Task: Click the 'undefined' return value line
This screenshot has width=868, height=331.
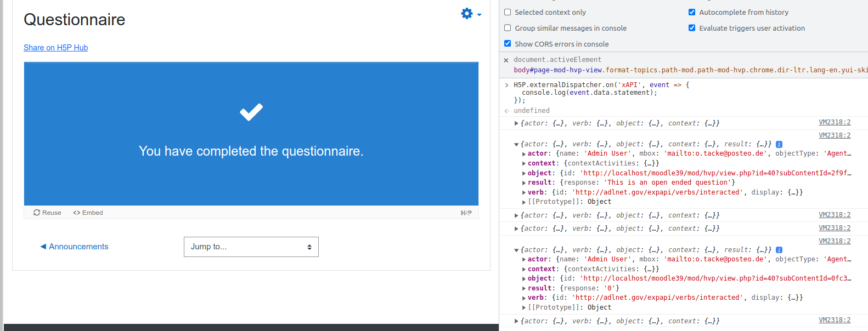Action: tap(532, 111)
